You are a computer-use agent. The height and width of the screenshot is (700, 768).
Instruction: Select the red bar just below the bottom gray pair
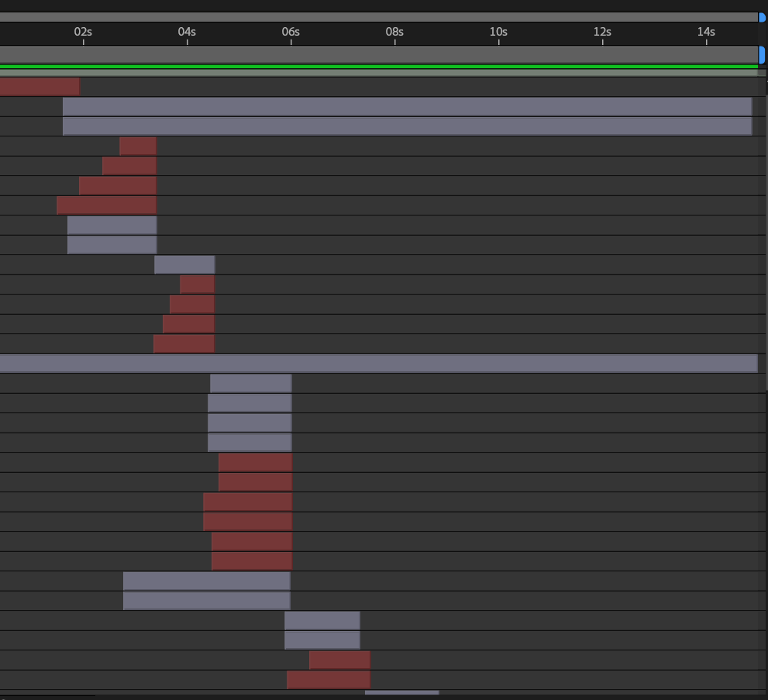tap(339, 660)
